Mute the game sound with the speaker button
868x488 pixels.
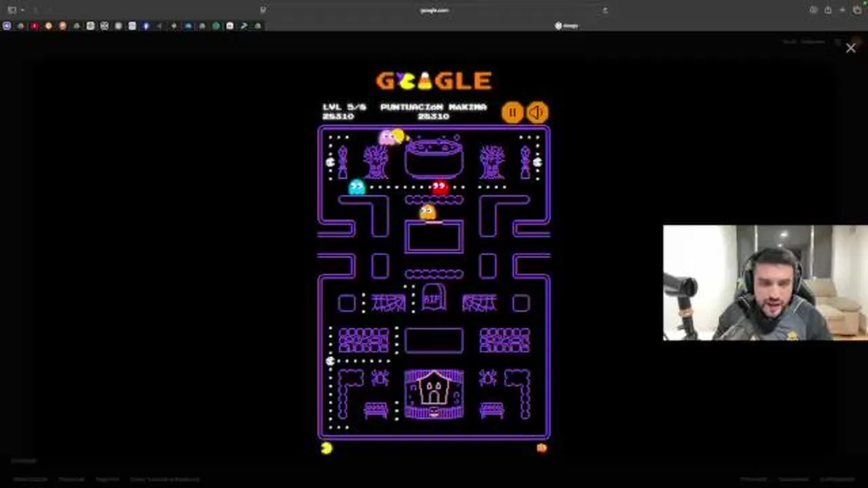(537, 113)
